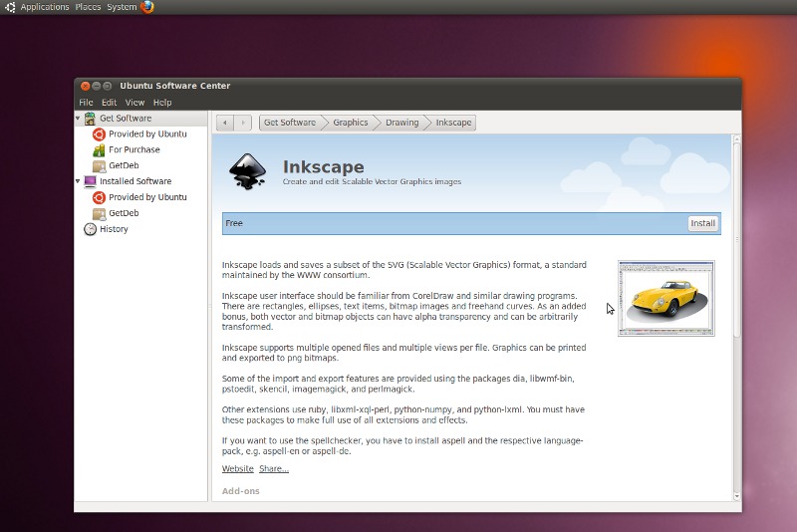Open the Places menu in top panel
This screenshot has width=797, height=532.
(88, 7)
